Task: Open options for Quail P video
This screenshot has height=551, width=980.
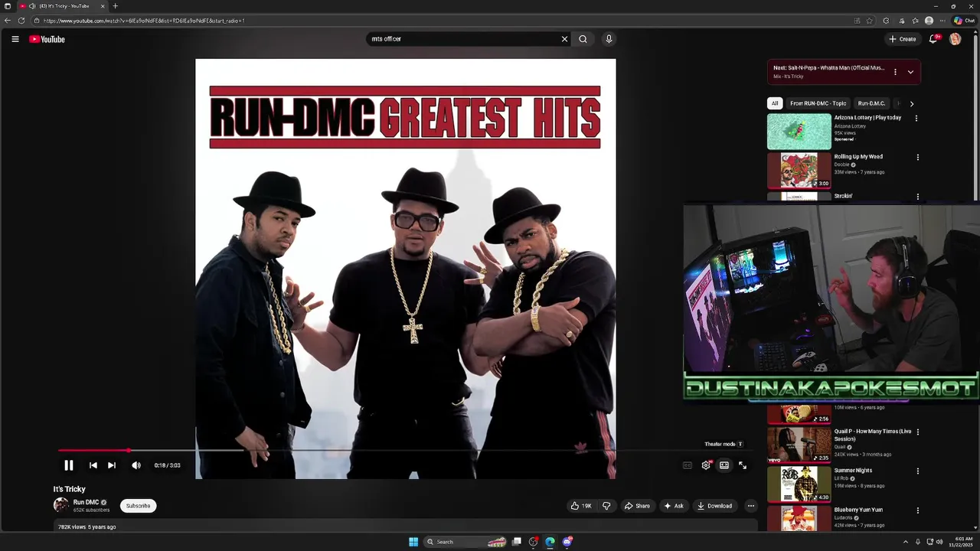Action: click(x=918, y=432)
